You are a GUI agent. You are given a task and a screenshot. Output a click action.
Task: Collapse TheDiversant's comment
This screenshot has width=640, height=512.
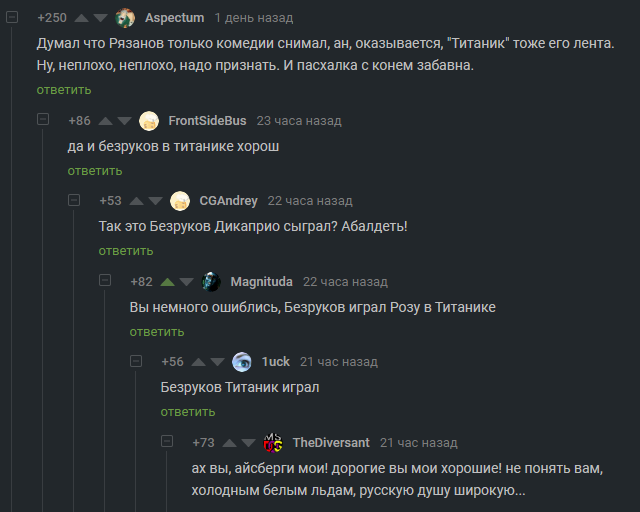coord(167,443)
